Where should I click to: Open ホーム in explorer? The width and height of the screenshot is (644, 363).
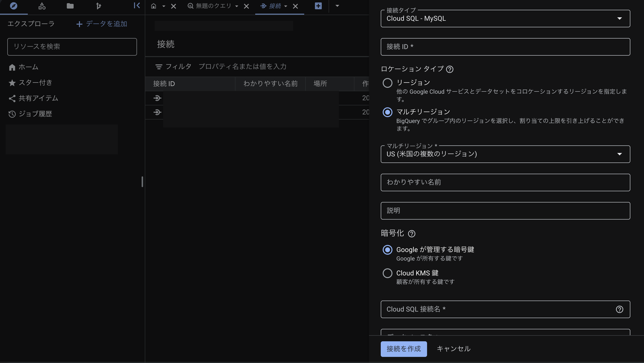(x=23, y=67)
